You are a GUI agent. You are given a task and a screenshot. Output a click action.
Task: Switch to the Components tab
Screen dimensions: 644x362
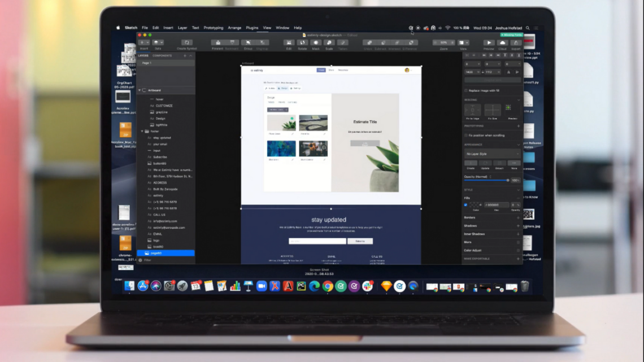coord(162,55)
